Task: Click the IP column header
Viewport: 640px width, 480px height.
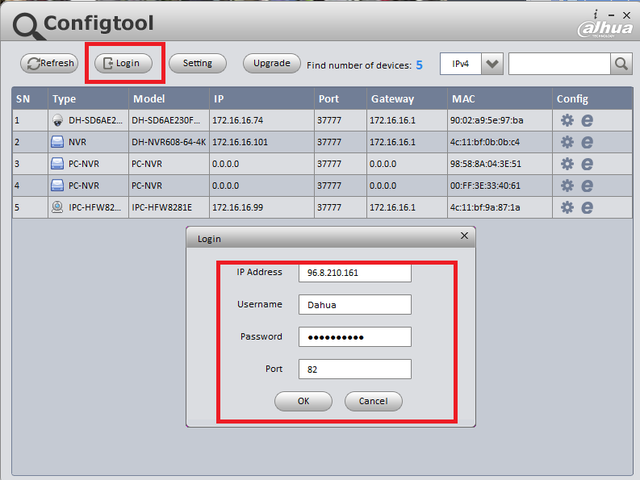Action: (x=262, y=99)
